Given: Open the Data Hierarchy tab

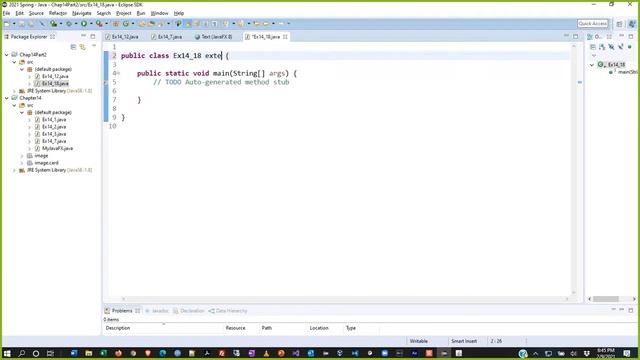Looking at the screenshot, I should (228, 311).
